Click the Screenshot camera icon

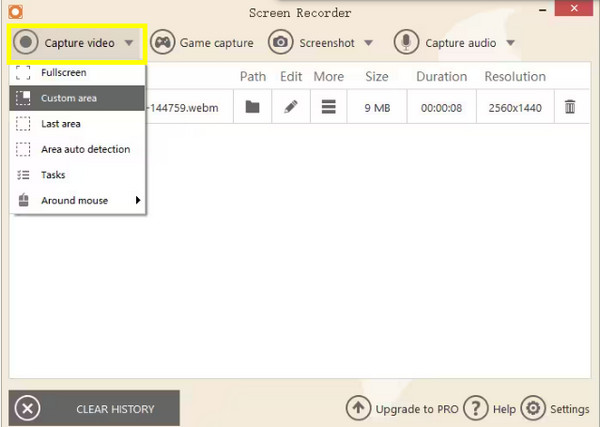280,42
